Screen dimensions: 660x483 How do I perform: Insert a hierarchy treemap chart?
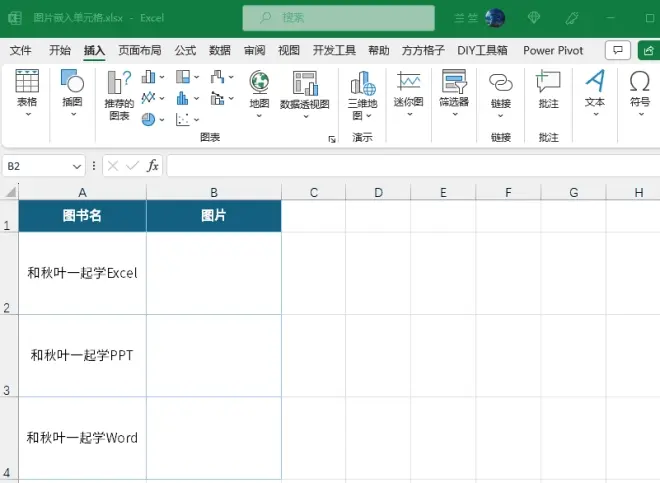(x=183, y=77)
